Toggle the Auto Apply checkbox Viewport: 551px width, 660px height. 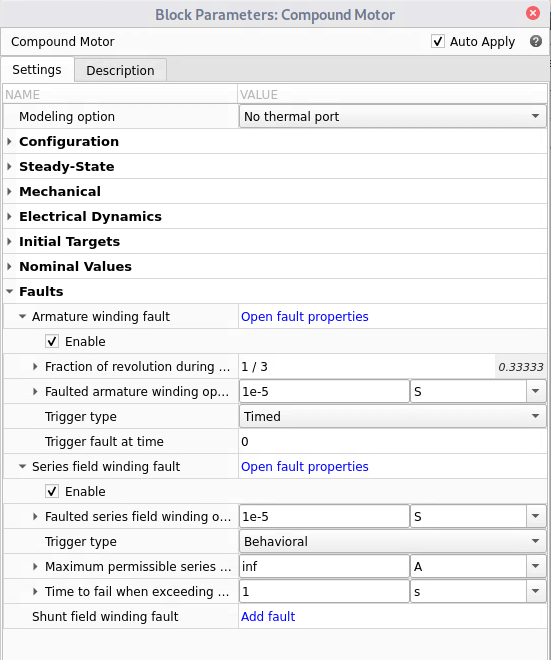[x=438, y=41]
